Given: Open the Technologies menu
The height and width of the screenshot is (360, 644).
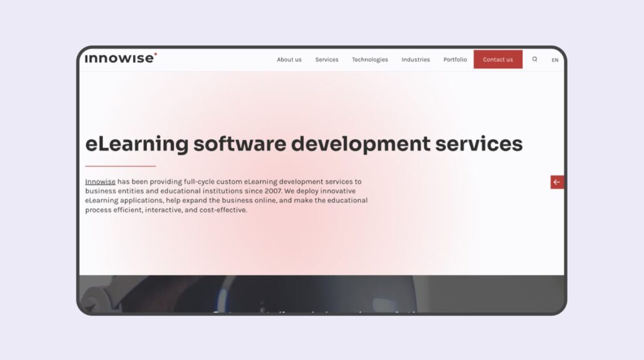Looking at the screenshot, I should click(370, 60).
